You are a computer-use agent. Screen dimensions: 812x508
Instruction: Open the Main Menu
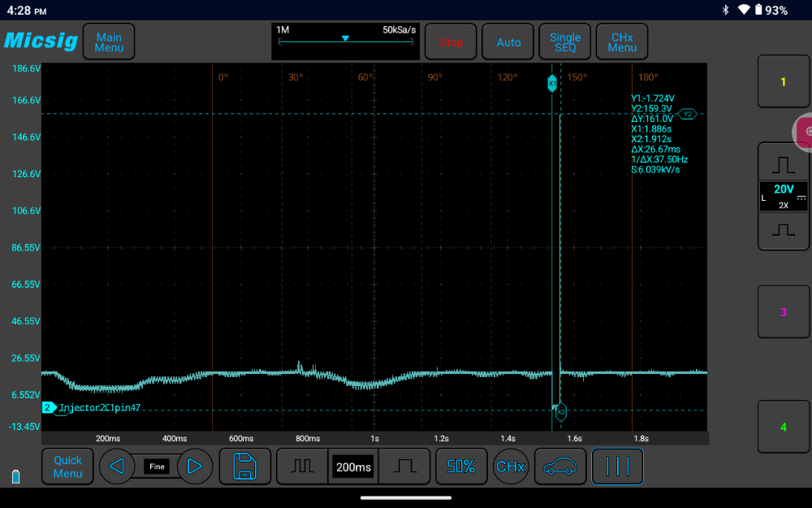coord(109,42)
